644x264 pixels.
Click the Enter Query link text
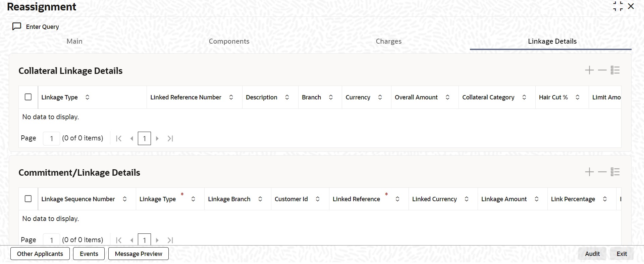pos(43,27)
